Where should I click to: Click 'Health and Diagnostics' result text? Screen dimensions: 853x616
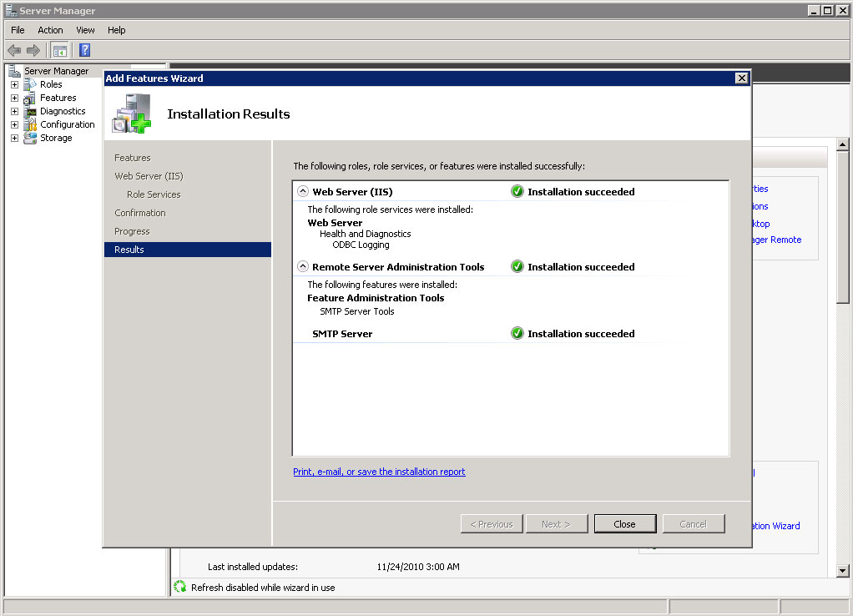365,234
